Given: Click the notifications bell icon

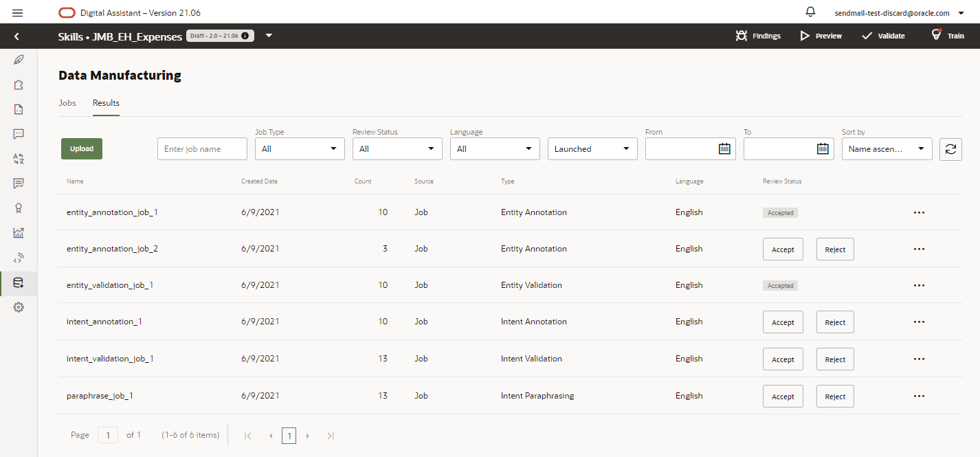Looking at the screenshot, I should pos(810,12).
